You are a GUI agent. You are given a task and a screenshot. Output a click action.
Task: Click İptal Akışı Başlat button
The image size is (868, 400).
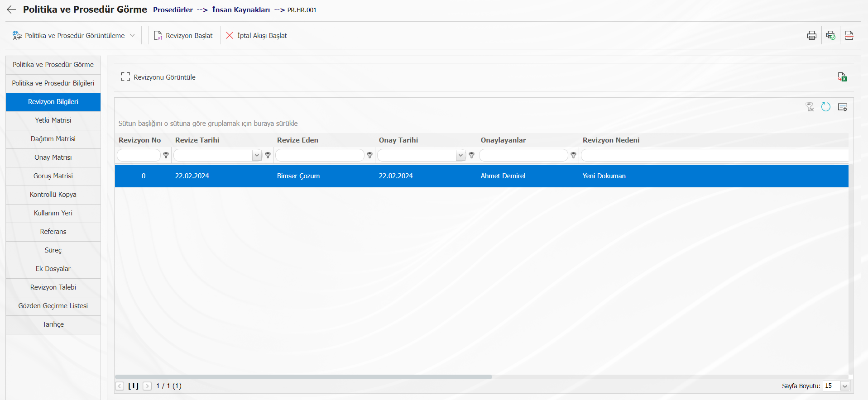pyautogui.click(x=257, y=35)
